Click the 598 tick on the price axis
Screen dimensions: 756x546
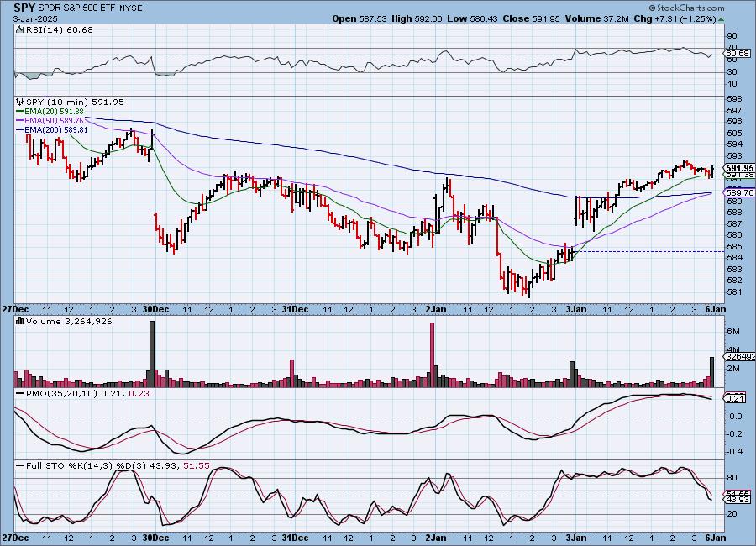(733, 98)
